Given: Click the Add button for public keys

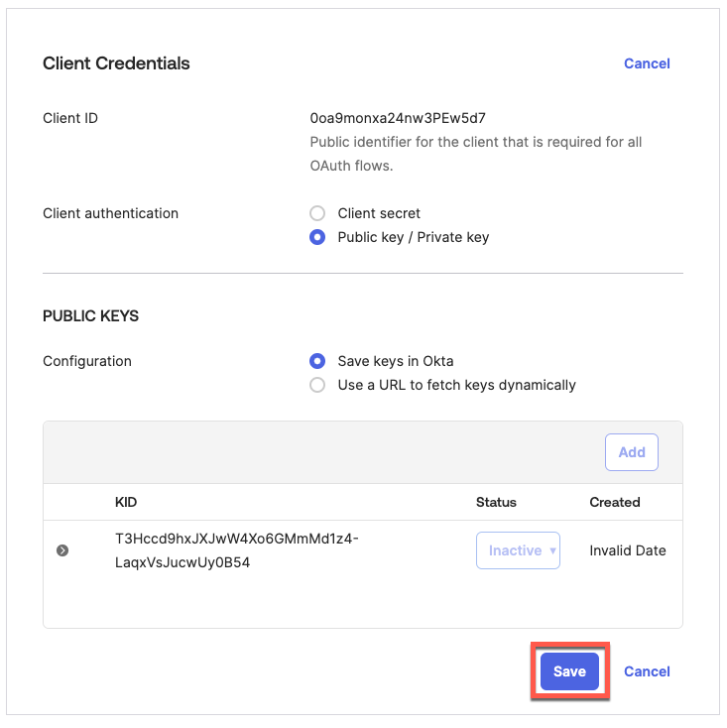Looking at the screenshot, I should click(x=631, y=452).
